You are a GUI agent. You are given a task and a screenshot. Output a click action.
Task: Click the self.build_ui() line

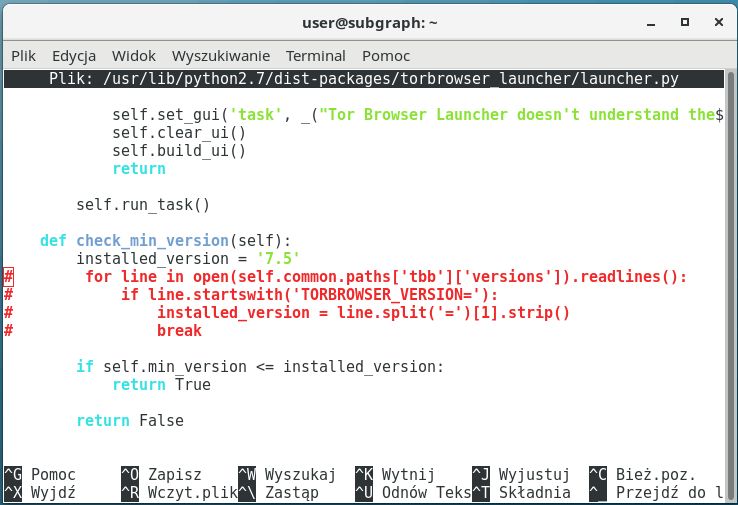[179, 151]
